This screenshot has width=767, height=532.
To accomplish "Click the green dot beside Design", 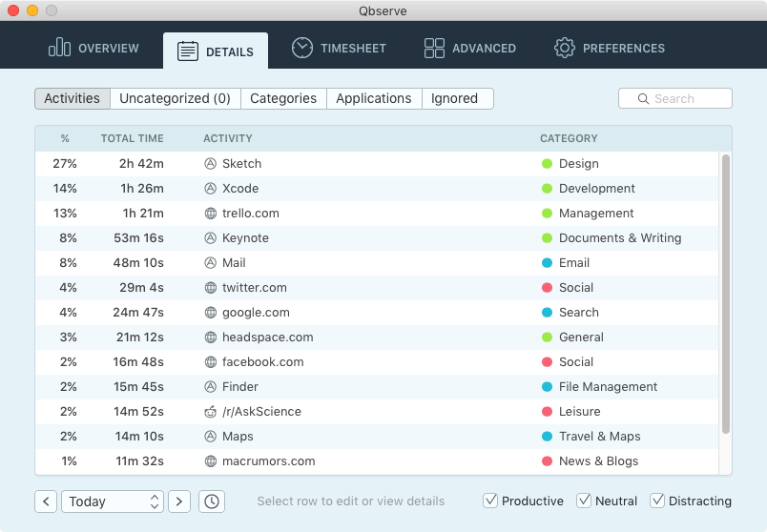I will tap(547, 164).
